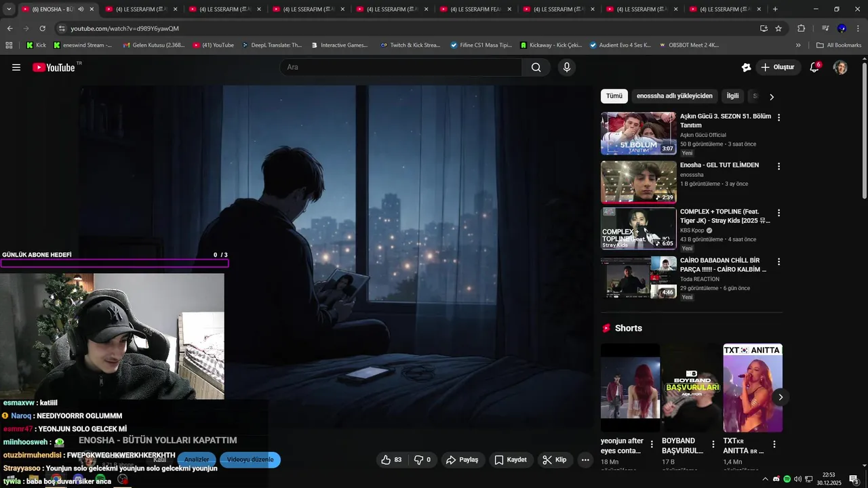The height and width of the screenshot is (488, 868).
Task: Dislike the video with thumbs down
Action: 424,460
